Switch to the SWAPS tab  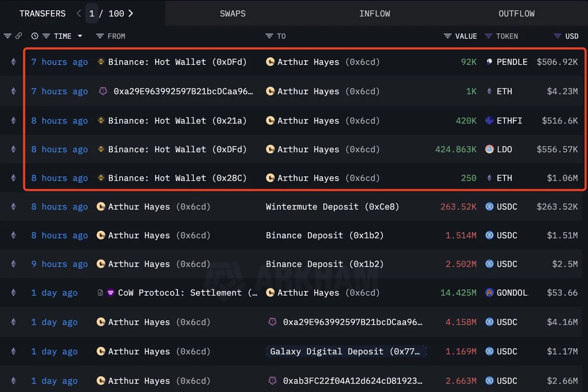click(233, 14)
